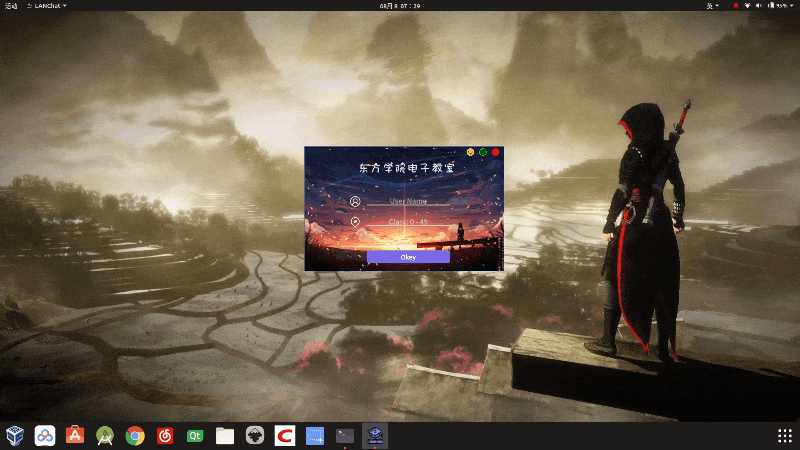Click the volume speaker icon in top bar
The height and width of the screenshot is (450, 800).
pyautogui.click(x=759, y=6)
